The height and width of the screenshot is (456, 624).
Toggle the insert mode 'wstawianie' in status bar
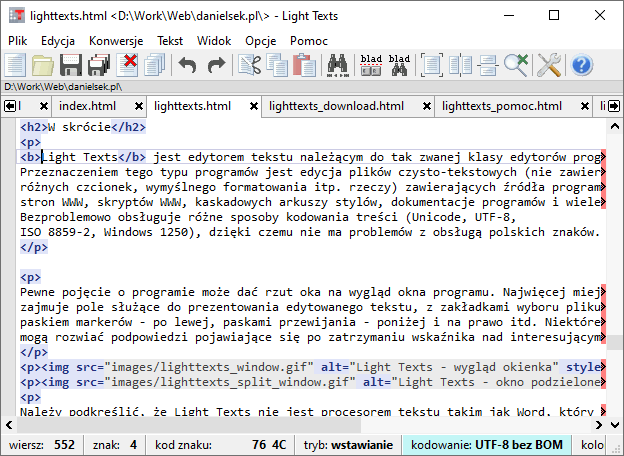click(x=348, y=444)
